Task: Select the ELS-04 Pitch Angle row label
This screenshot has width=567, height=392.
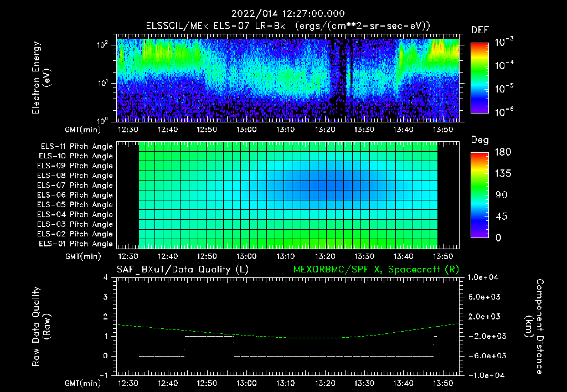Action: [75, 214]
